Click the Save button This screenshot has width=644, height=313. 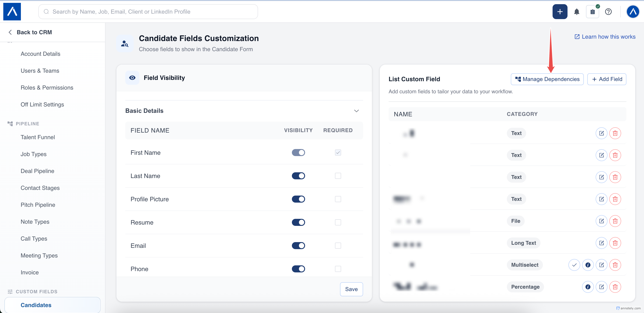coord(351,289)
